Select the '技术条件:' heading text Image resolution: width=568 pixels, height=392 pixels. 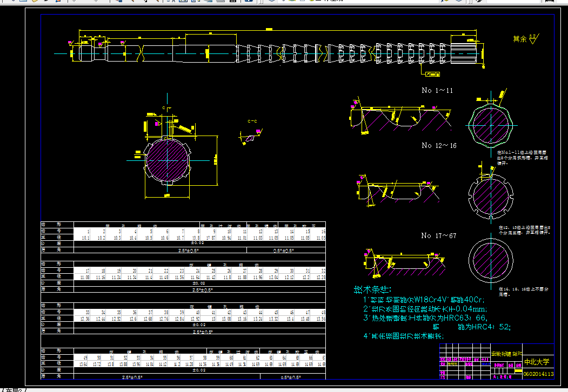point(372,289)
